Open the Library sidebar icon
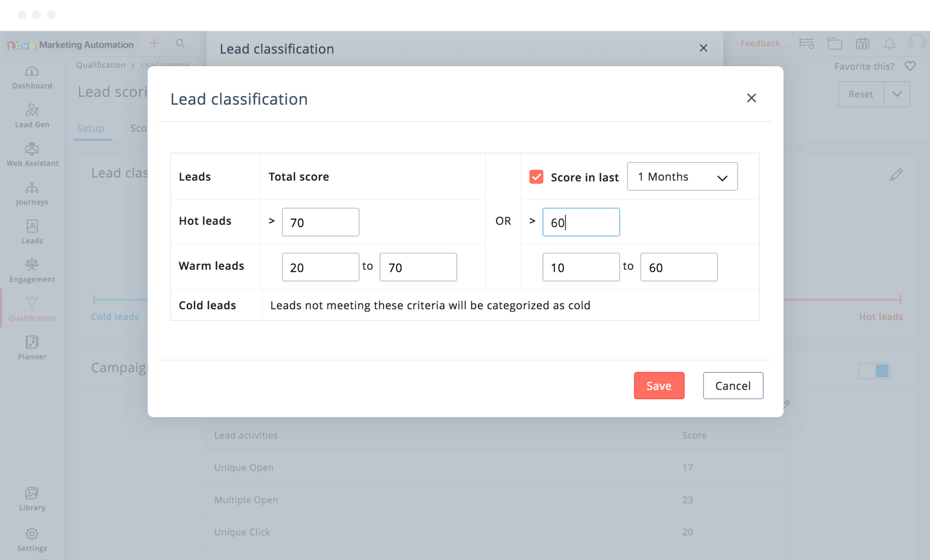This screenshot has width=930, height=560. pyautogui.click(x=32, y=499)
